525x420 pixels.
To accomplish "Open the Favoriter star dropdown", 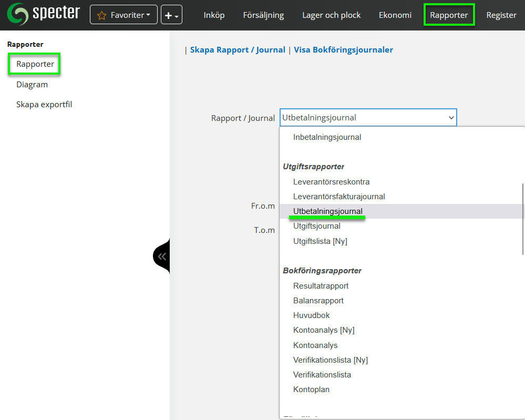I will 123,15.
